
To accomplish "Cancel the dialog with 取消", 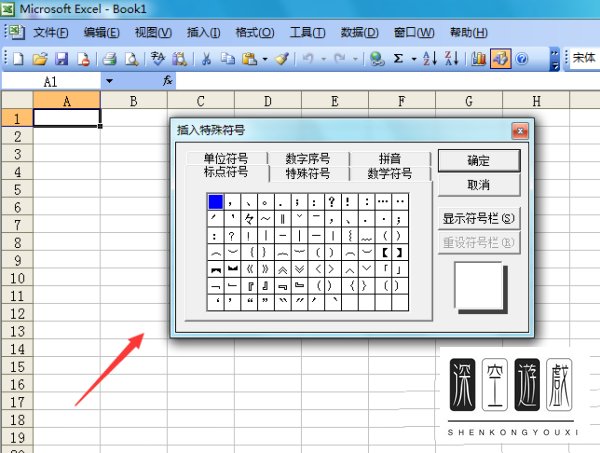I will click(x=479, y=185).
